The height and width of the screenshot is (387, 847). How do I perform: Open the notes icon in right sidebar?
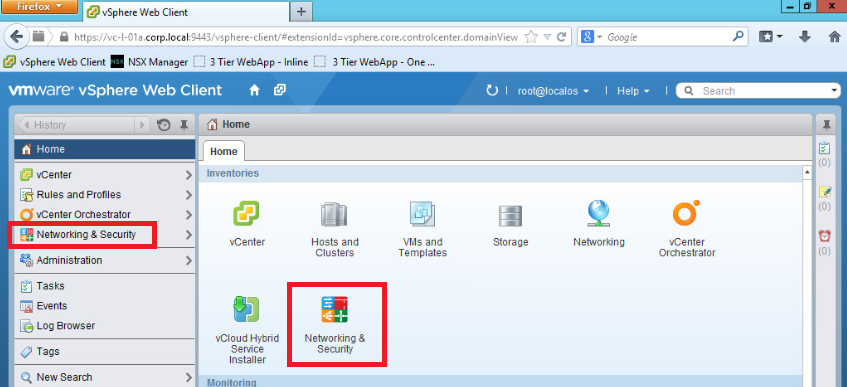(824, 192)
